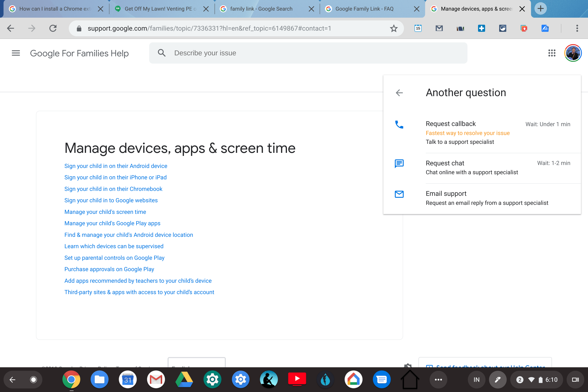
Task: Expand the shelf overflow three-dots button
Action: tap(438, 379)
